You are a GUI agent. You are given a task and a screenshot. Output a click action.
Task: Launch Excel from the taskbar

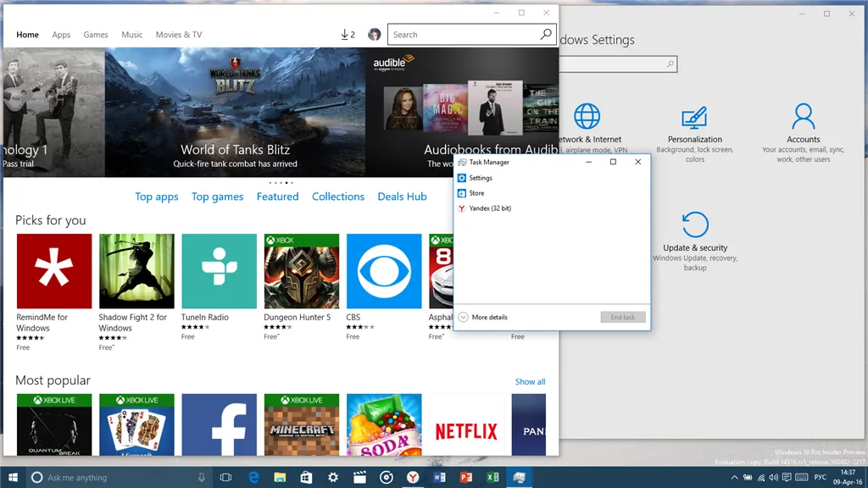(492, 477)
